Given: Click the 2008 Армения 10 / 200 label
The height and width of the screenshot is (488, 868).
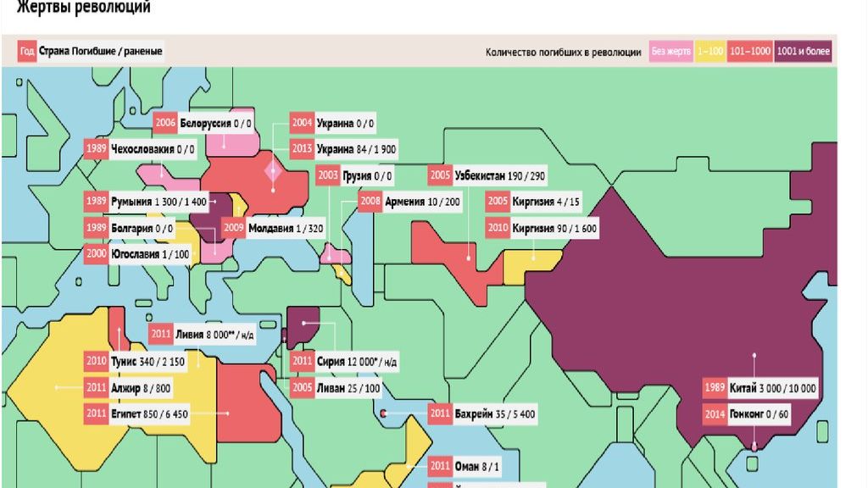Looking at the screenshot, I should tap(410, 202).
